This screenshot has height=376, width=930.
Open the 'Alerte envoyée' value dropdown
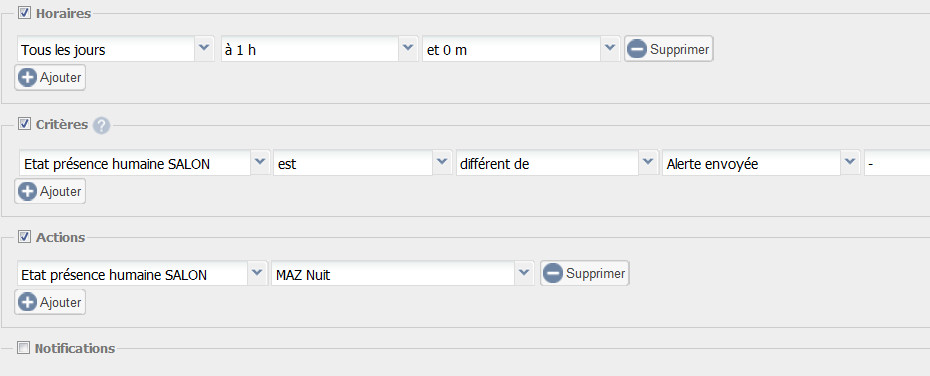point(851,163)
